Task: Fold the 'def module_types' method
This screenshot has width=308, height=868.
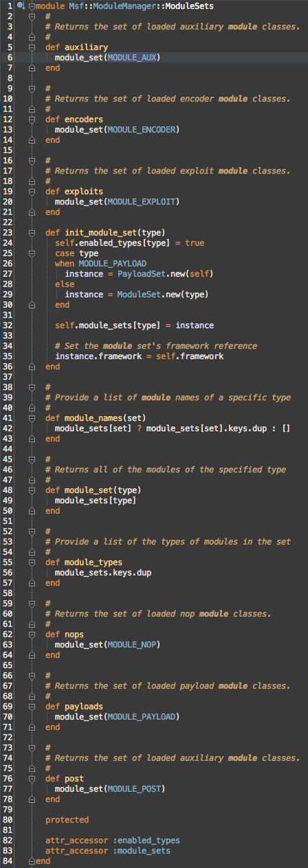Action: click(x=32, y=562)
